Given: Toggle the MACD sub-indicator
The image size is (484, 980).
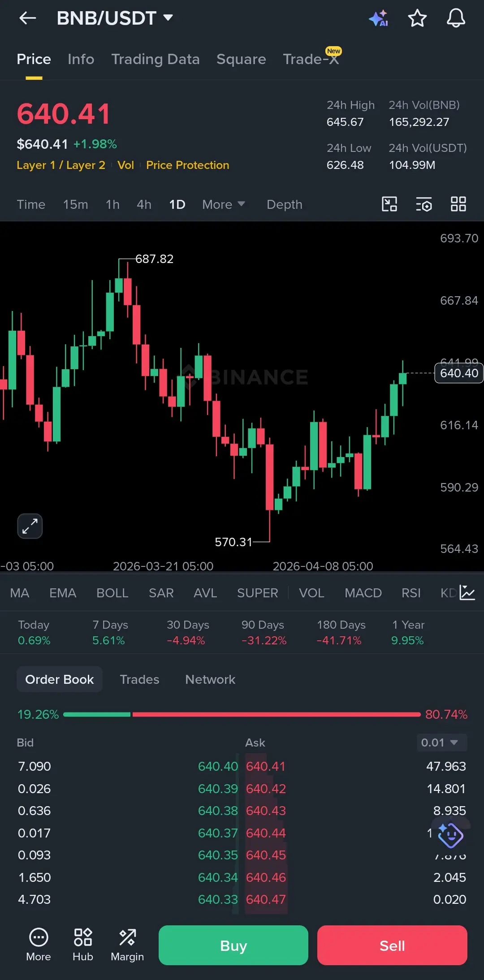Looking at the screenshot, I should [x=363, y=593].
